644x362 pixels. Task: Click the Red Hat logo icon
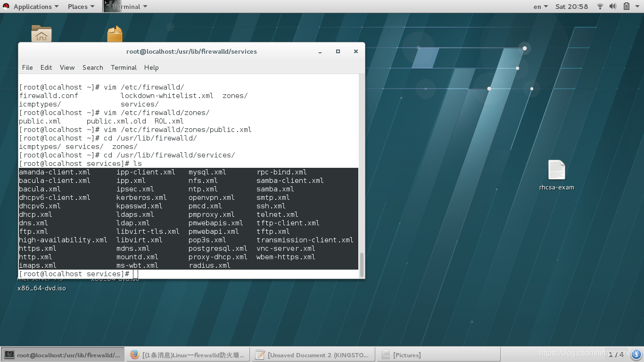[x=6, y=7]
